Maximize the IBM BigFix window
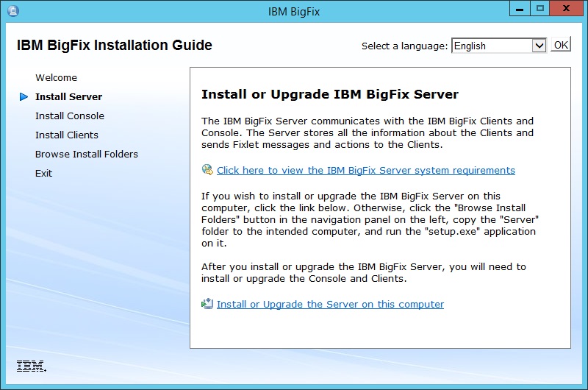 (x=540, y=10)
